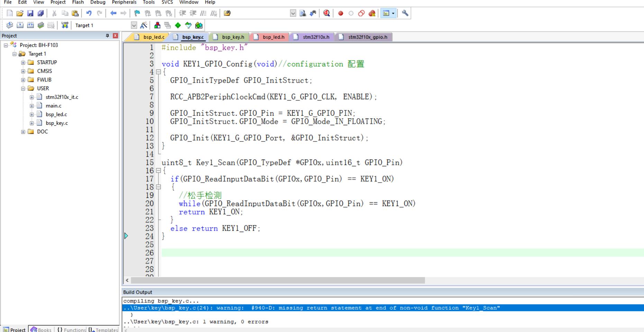Open Batch Build
Screen dimensions: 644x332
(41, 25)
